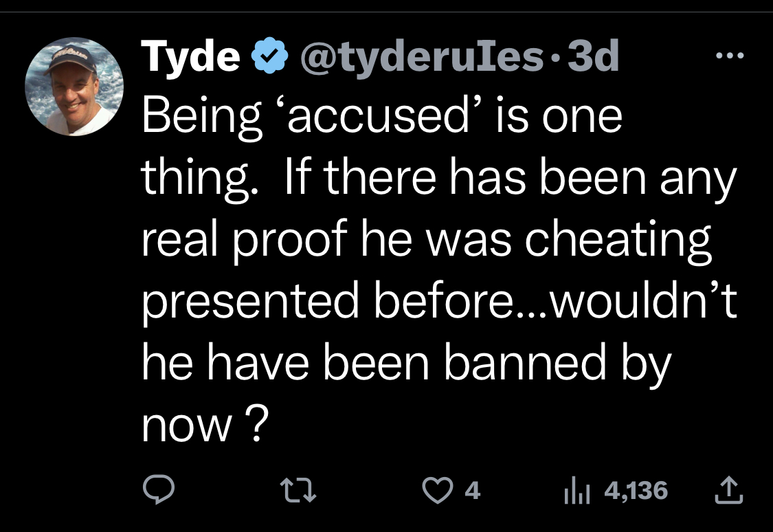Viewport: 773px width, 532px height.
Task: Retweet using the repost arrows icon
Action: pyautogui.click(x=298, y=491)
